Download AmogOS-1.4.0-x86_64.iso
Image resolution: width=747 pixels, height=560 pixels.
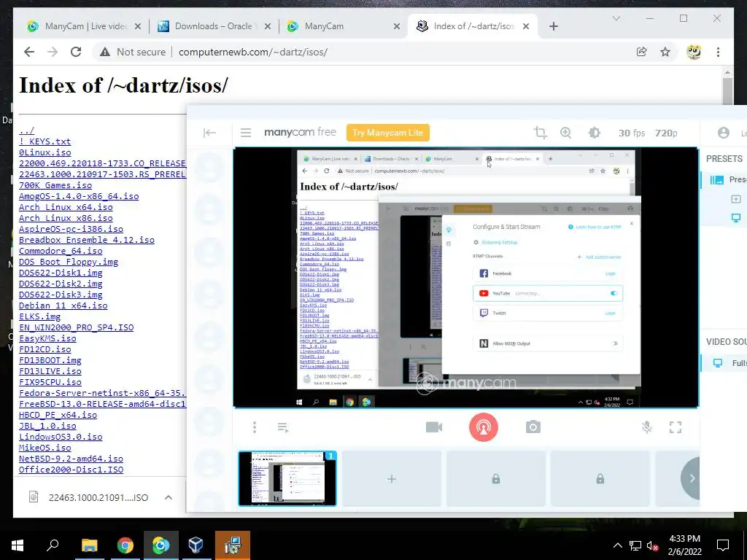79,196
